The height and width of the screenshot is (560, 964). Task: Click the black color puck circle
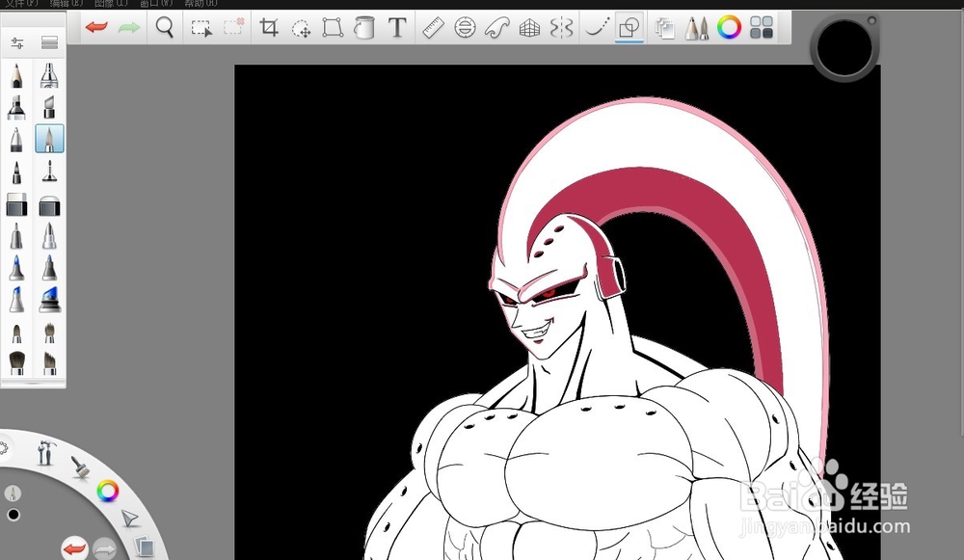pyautogui.click(x=844, y=48)
